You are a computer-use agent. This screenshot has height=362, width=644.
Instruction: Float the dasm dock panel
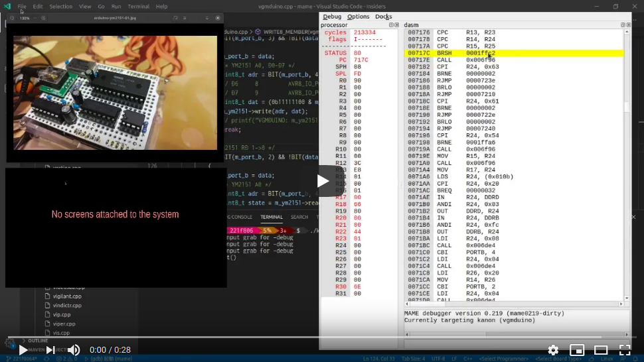point(623,25)
